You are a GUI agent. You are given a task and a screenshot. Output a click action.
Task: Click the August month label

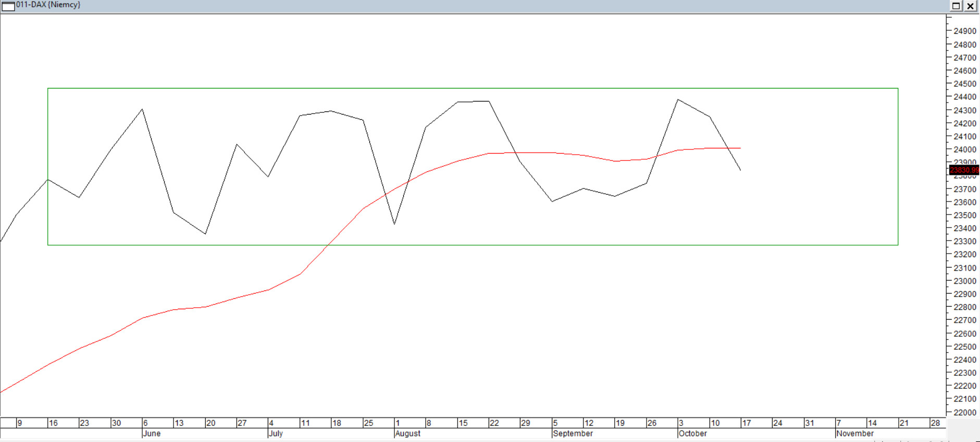point(407,433)
